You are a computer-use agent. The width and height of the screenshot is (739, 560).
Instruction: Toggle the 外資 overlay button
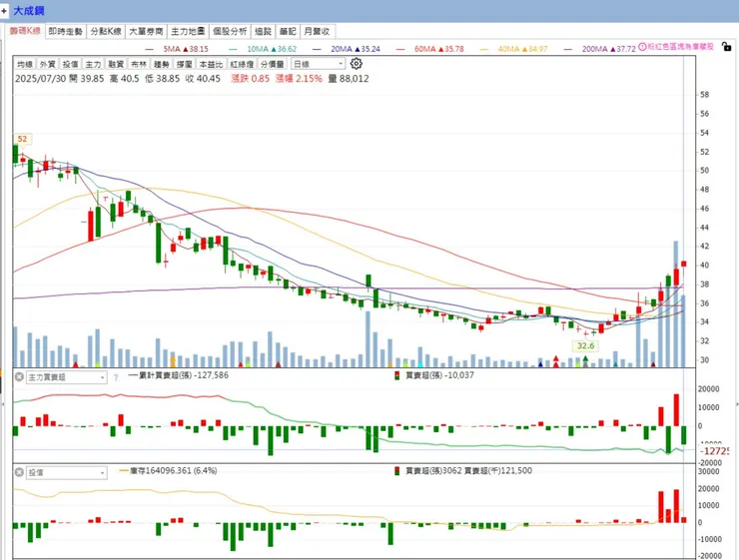pos(48,64)
